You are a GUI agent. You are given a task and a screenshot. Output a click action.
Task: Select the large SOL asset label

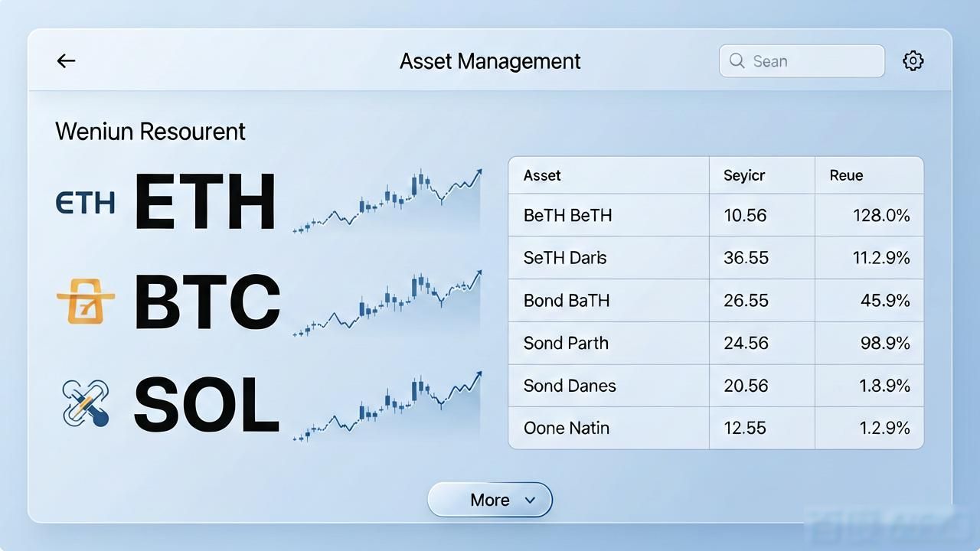tap(206, 404)
